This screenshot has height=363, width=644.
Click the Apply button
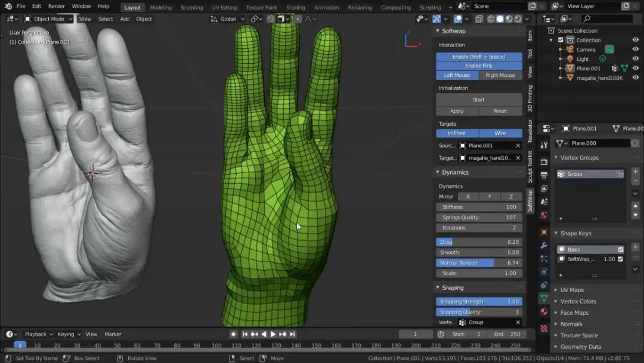tap(457, 111)
